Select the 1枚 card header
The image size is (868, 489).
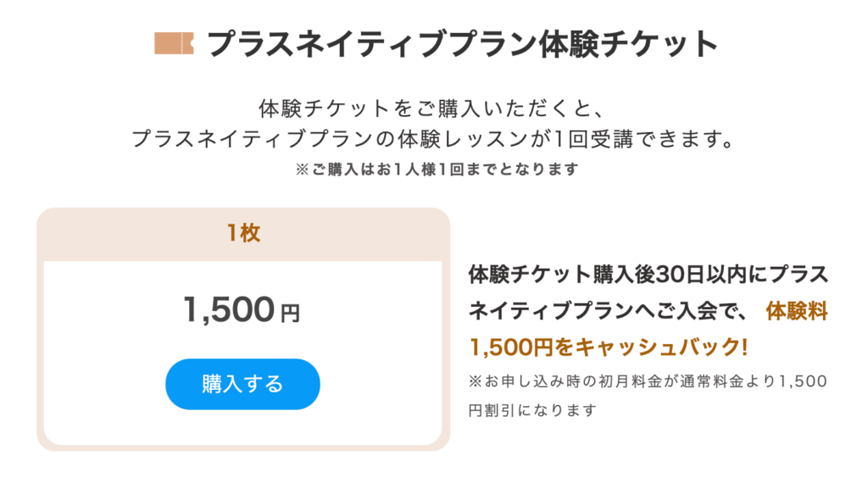pos(243,234)
